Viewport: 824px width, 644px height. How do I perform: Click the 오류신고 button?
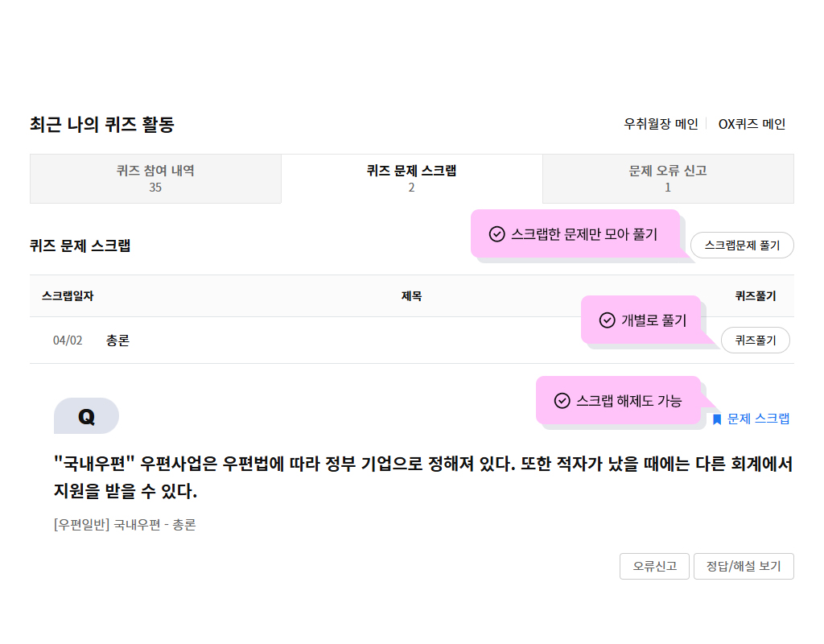(x=654, y=566)
